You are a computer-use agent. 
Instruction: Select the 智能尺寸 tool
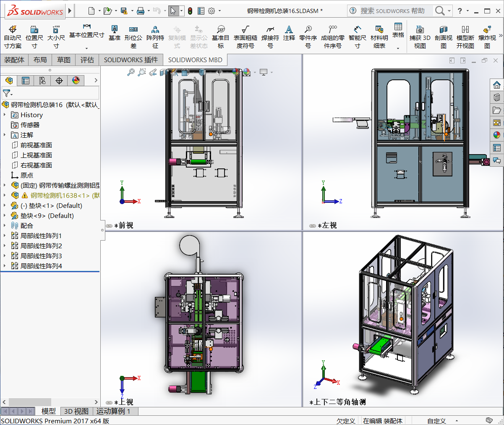tap(357, 37)
